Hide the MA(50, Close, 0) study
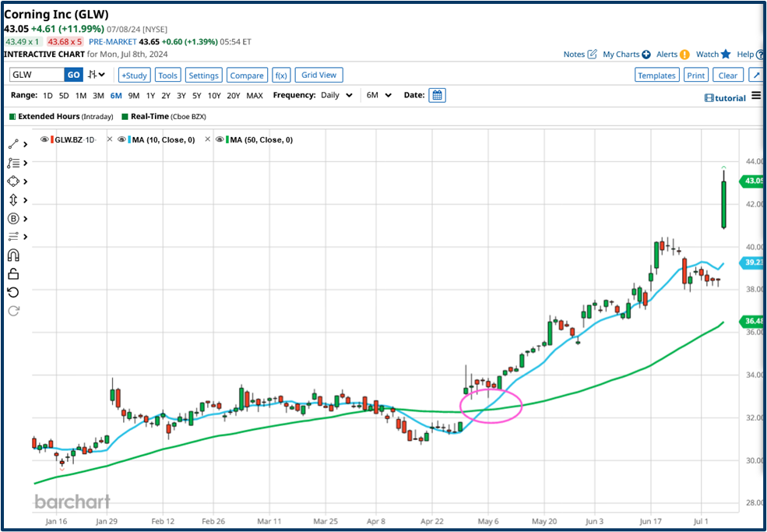 coord(220,139)
